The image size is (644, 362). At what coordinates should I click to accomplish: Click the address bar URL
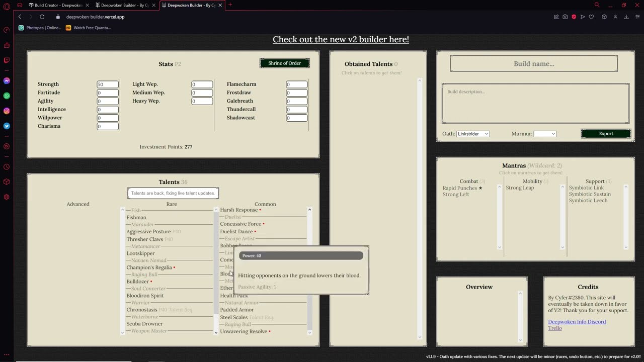[95, 17]
